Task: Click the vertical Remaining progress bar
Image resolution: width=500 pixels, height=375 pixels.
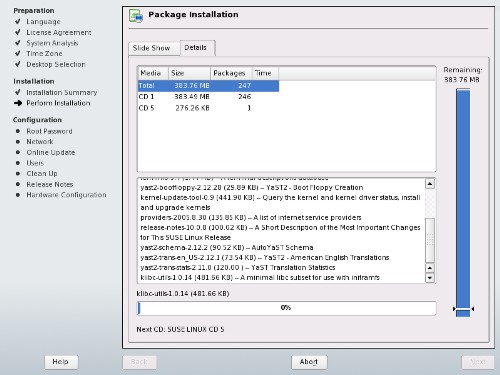Action: [x=463, y=203]
